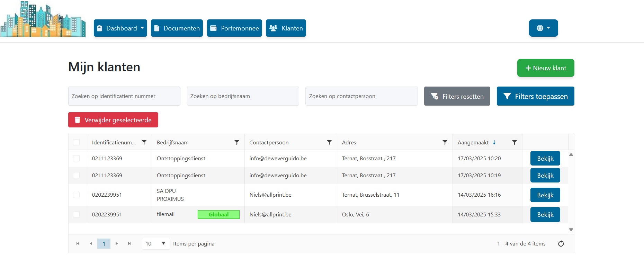Viewport: 644px width, 268px height.
Task: Tick checkbox for 17/03/2025 10:20 row
Action: pyautogui.click(x=77, y=158)
